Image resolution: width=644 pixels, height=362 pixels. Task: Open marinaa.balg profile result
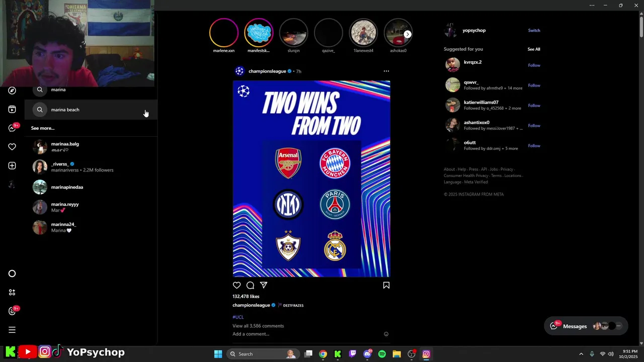[x=91, y=147]
